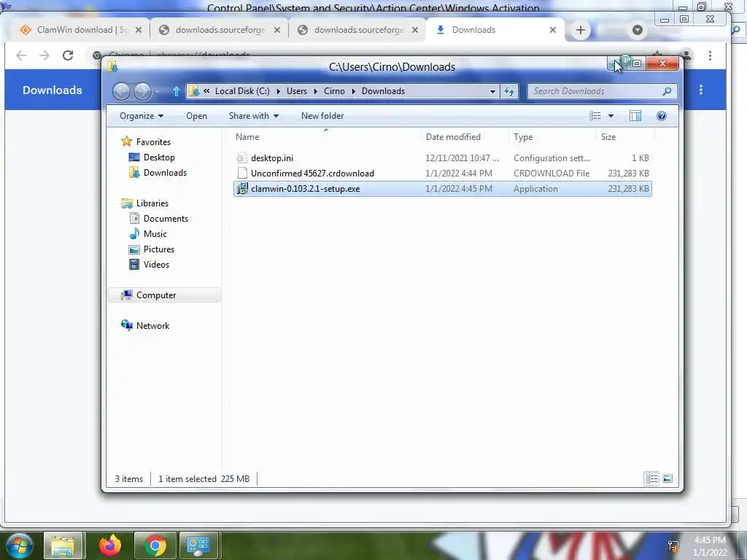Open Pictures library in sidebar
747x560 pixels.
point(158,249)
